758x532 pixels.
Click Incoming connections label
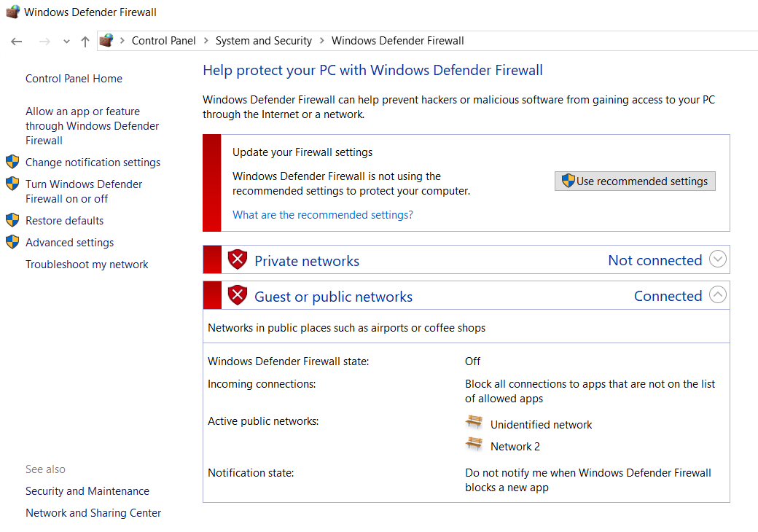(x=262, y=384)
